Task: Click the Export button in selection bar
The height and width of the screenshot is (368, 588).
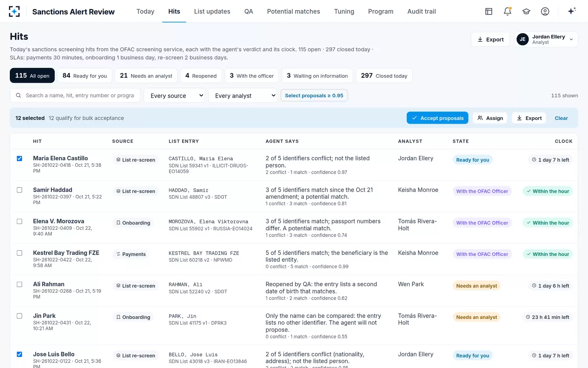Action: pos(529,118)
